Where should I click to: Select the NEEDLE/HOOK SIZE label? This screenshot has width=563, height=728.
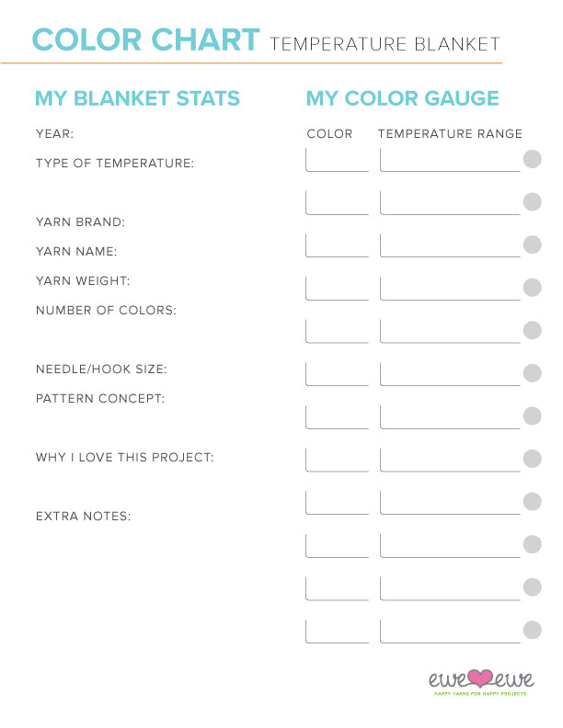click(x=102, y=370)
